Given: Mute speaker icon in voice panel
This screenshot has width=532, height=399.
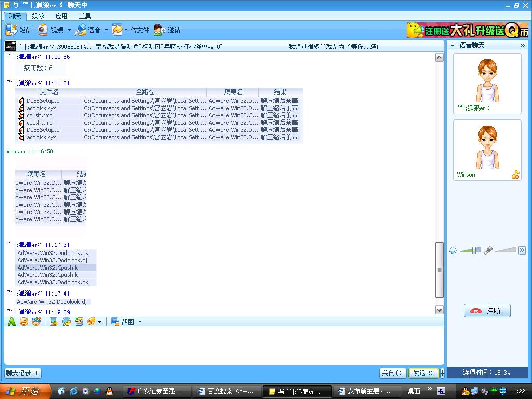Looking at the screenshot, I should click(453, 250).
